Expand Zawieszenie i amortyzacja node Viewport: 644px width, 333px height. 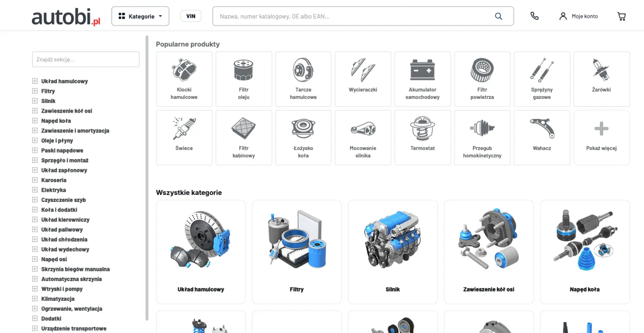point(35,131)
